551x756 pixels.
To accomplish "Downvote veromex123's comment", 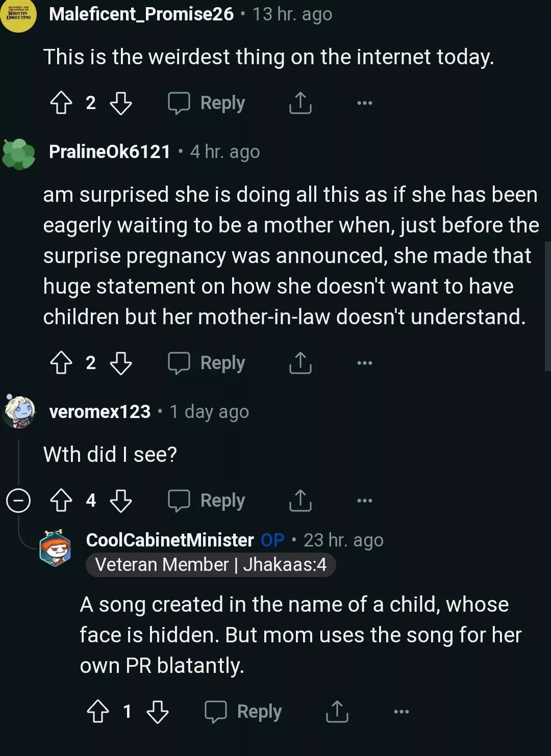I will pos(121,501).
